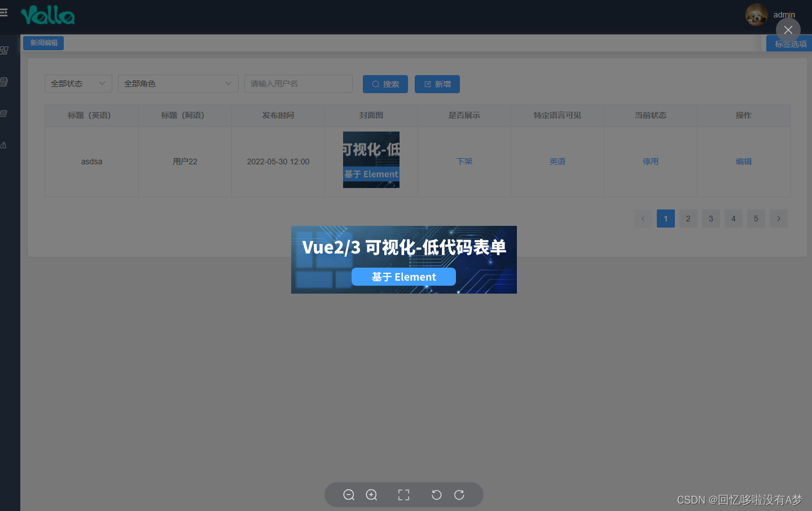Rotate preview image counterclockwise

(436, 495)
